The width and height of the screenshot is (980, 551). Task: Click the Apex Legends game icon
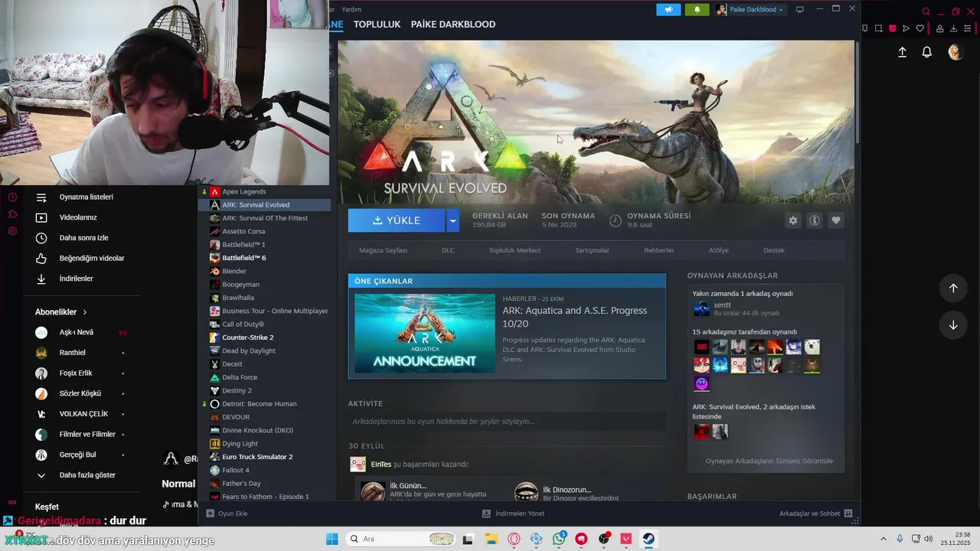[215, 191]
